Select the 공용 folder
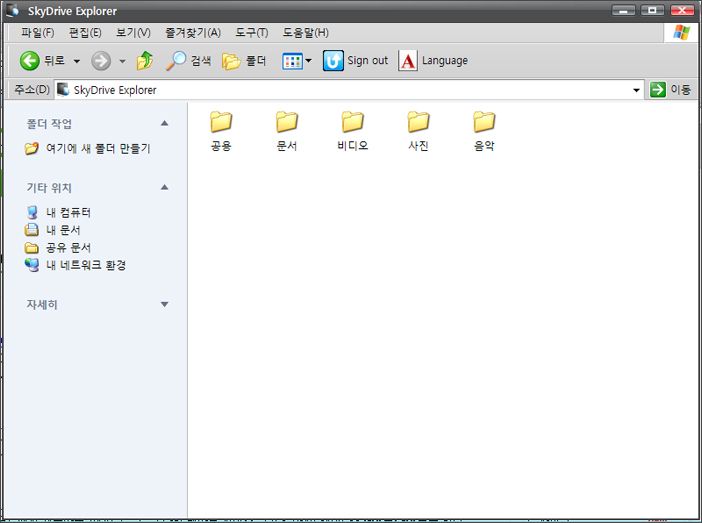Screen dimensions: 702x523 pos(221,131)
